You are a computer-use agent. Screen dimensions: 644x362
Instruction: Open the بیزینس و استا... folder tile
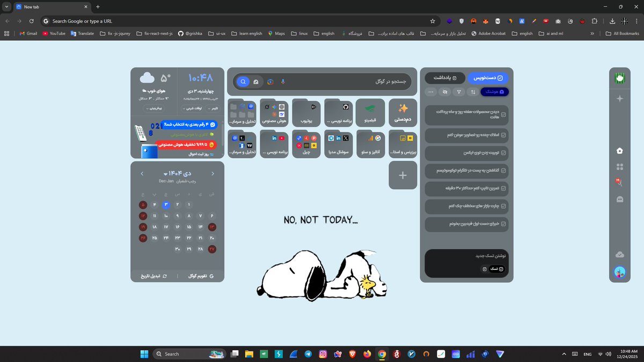[x=403, y=144]
